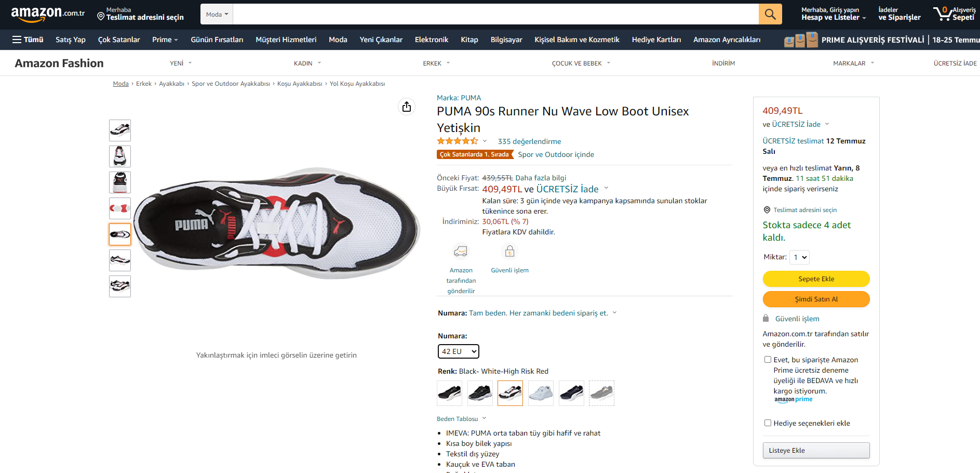
Task: Click the share icon above product image
Action: 407,107
